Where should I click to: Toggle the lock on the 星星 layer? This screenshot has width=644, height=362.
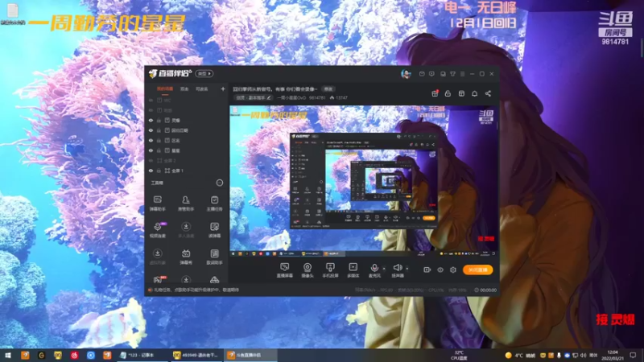point(159,150)
